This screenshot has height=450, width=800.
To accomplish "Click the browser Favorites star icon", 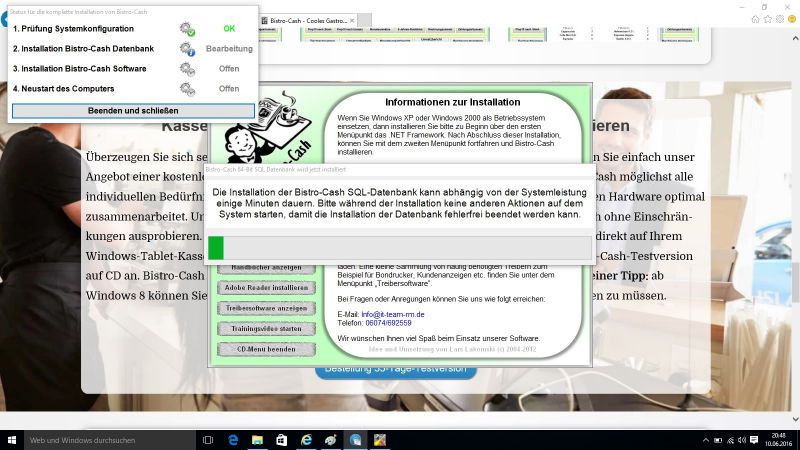I will coord(768,19).
